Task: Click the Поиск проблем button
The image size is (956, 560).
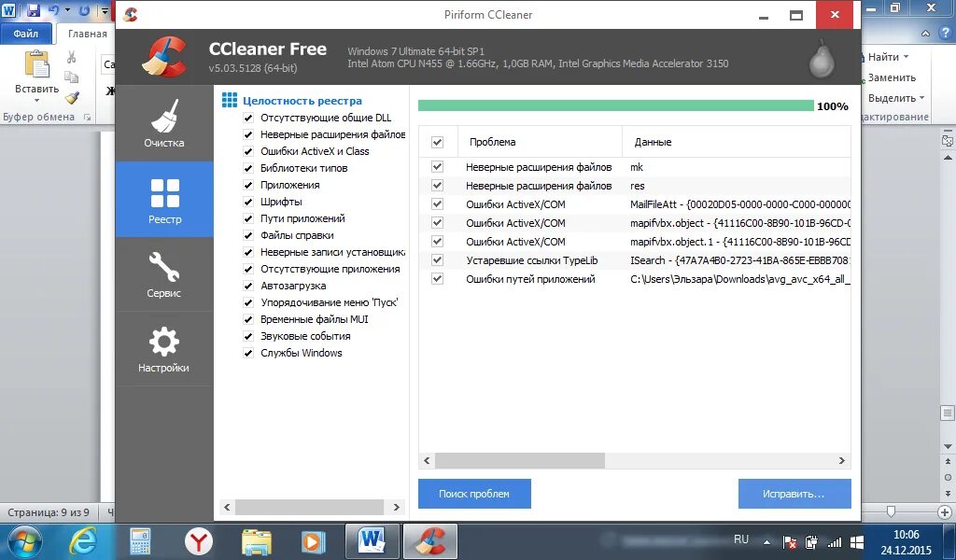Action: click(x=474, y=494)
